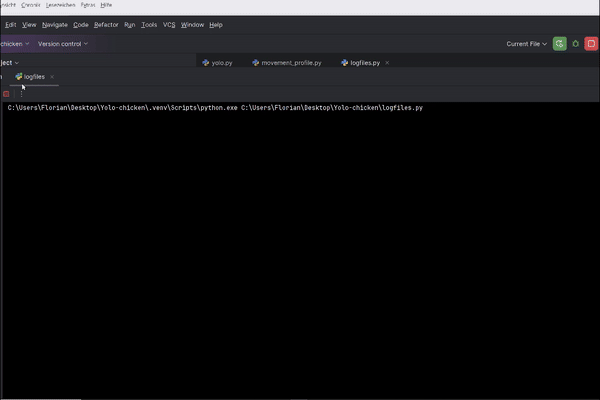Stop the process in Run panel toolbar

coord(6,94)
